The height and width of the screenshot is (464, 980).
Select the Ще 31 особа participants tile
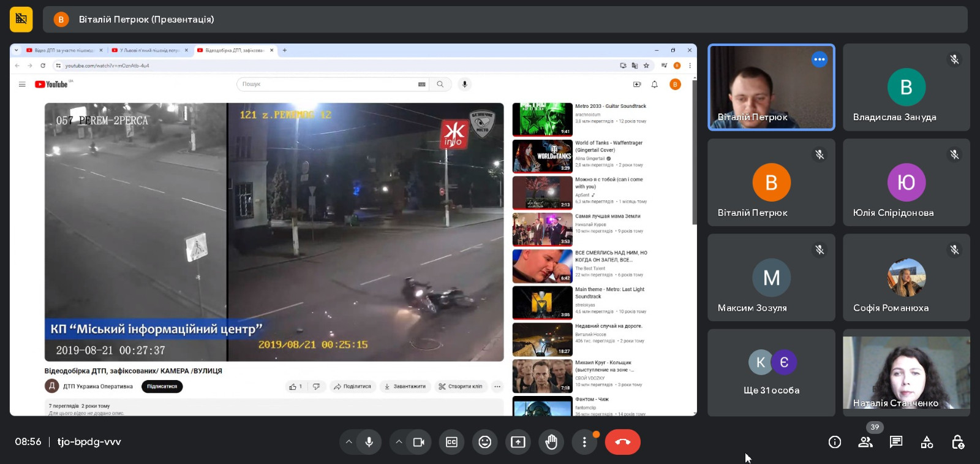pos(771,373)
